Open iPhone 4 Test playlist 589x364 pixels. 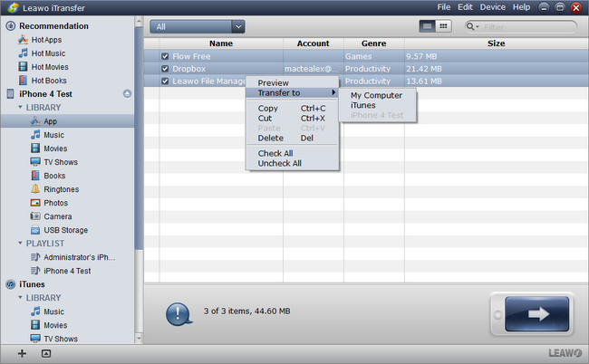coord(61,271)
